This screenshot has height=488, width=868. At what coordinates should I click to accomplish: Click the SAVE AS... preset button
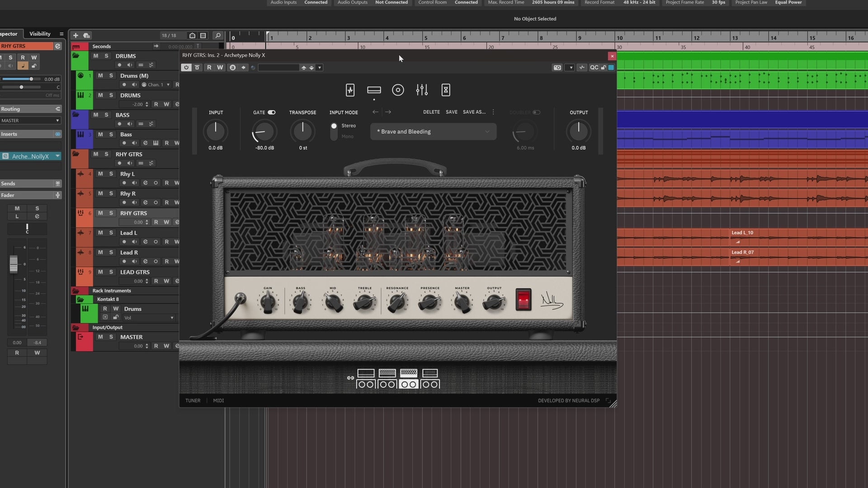pos(474,112)
